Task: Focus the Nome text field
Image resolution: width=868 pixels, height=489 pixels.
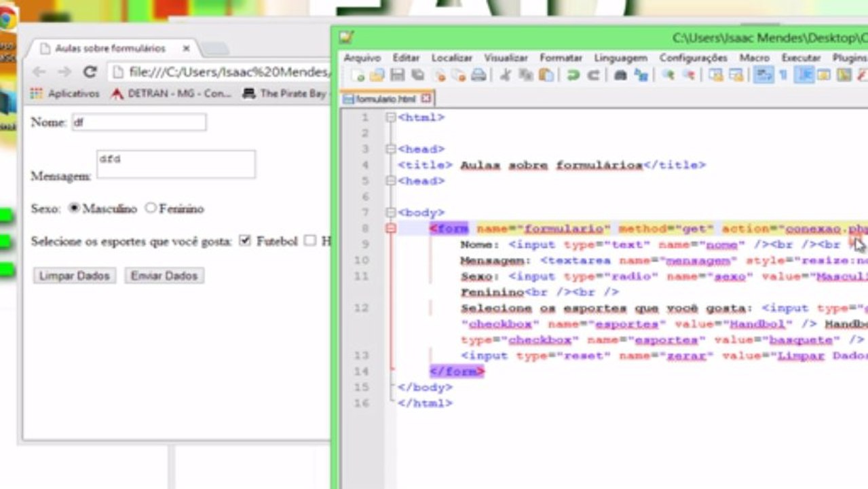Action: [139, 122]
